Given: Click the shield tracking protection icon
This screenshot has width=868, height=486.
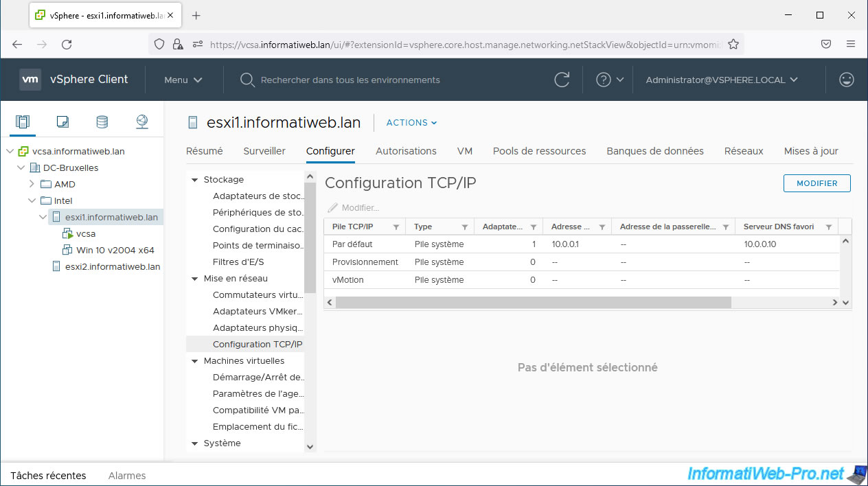Looking at the screenshot, I should coord(159,44).
